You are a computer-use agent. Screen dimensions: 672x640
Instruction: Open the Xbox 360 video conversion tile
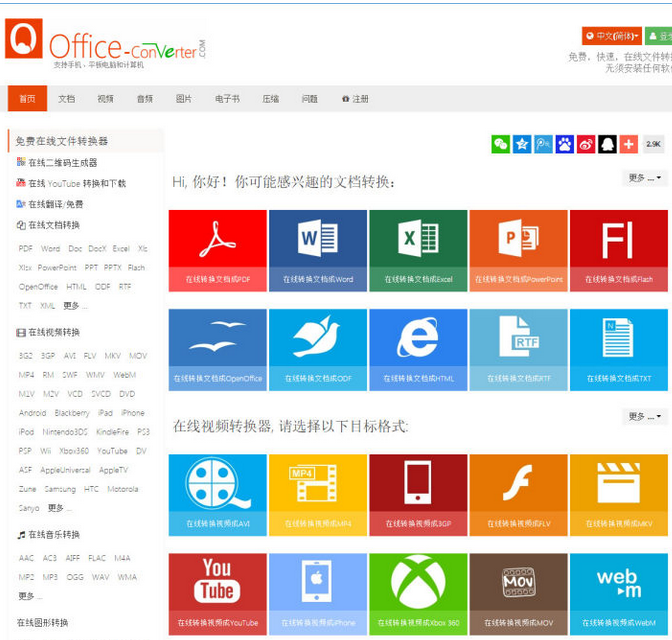pos(418,594)
